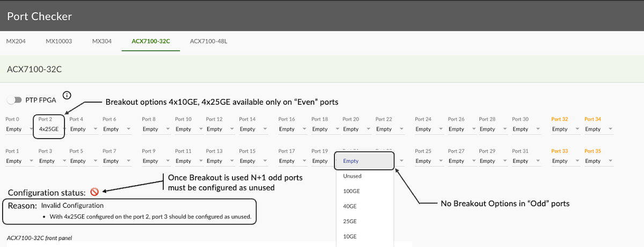Expand the Port 8 selector
The width and height of the screenshot is (644, 247).
pyautogui.click(x=156, y=129)
